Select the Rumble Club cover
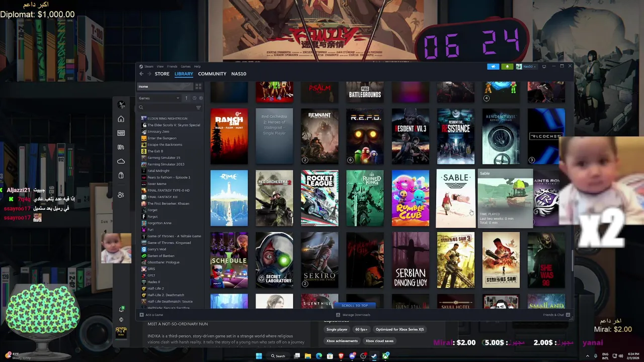 click(x=410, y=198)
